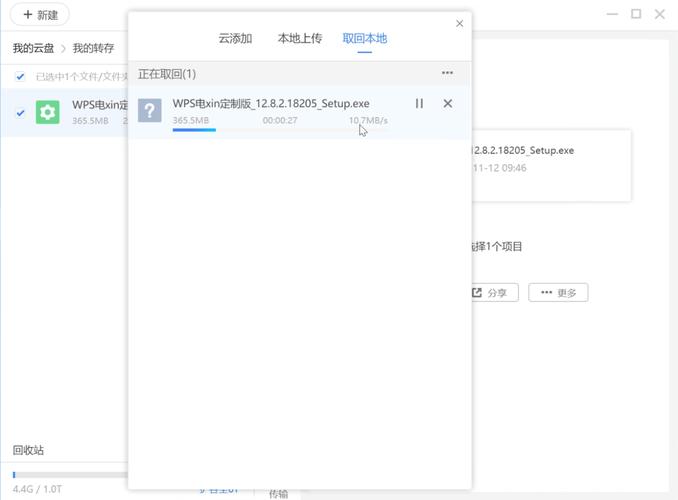The image size is (678, 500).
Task: Click the unknown file type icon in transfer list
Action: pyautogui.click(x=150, y=110)
